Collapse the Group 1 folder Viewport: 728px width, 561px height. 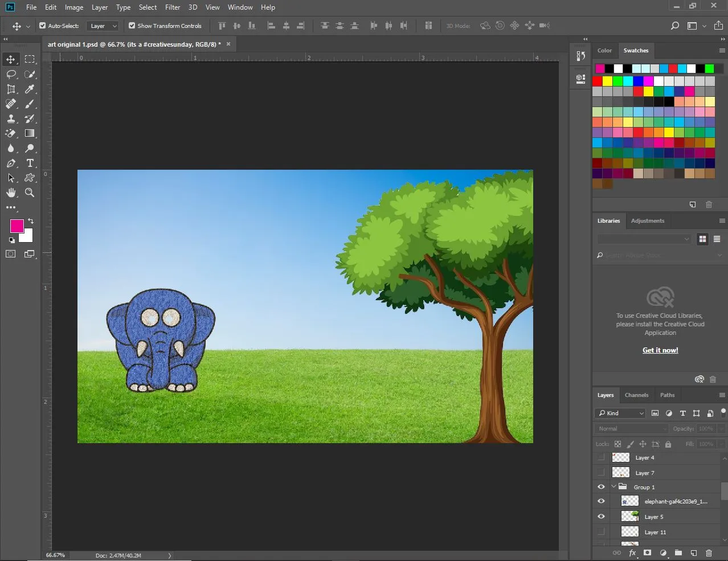(614, 487)
